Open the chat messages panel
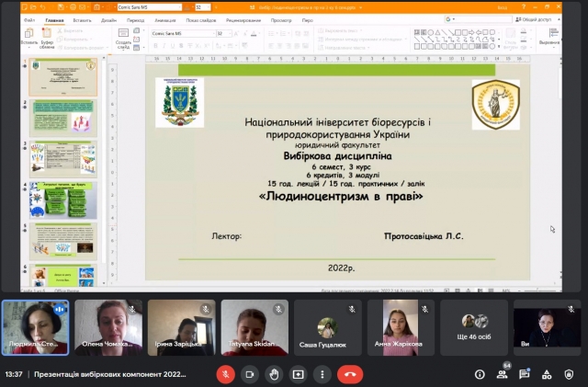The height and width of the screenshot is (387, 588). 525,374
